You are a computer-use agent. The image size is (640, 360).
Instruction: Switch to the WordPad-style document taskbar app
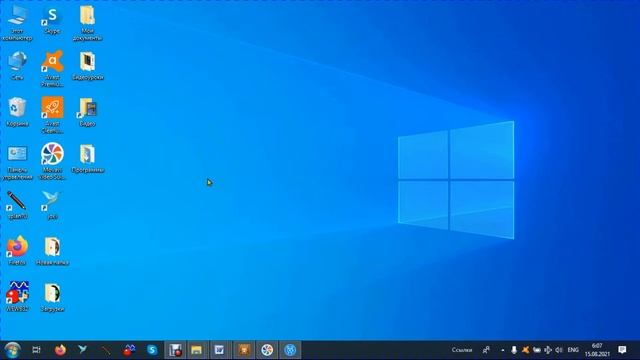(220, 350)
